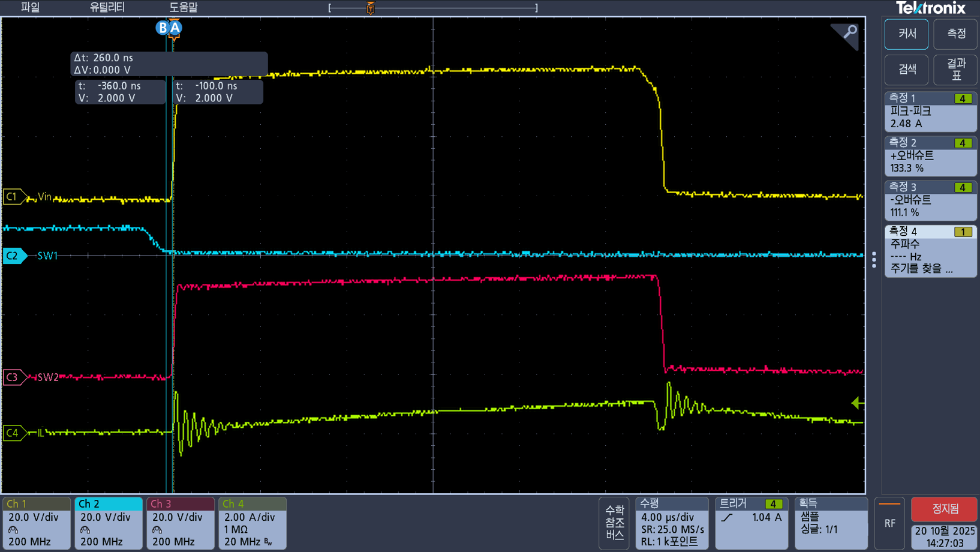Open the 도움말 menu

[183, 7]
